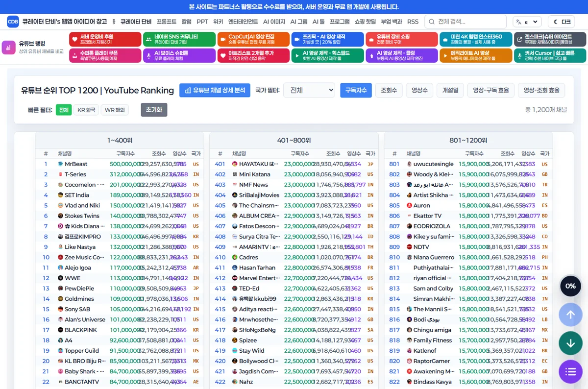Select the 전체 quick filter

64,110
